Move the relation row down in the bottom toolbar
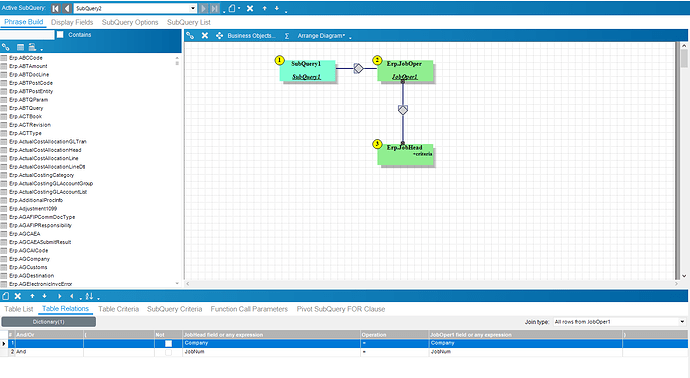This screenshot has width=690, height=378. [44, 296]
